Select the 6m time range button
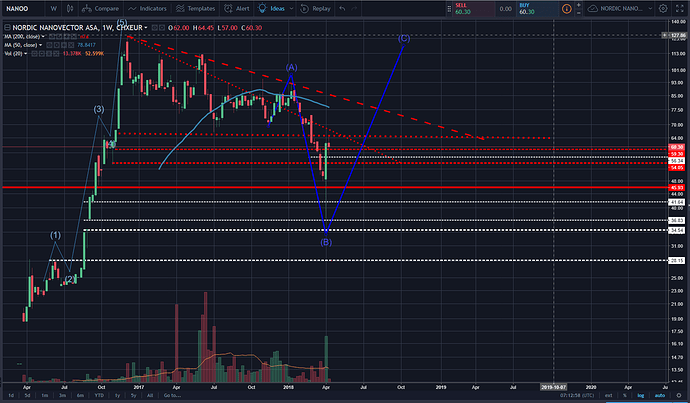The width and height of the screenshot is (690, 403). click(x=80, y=395)
